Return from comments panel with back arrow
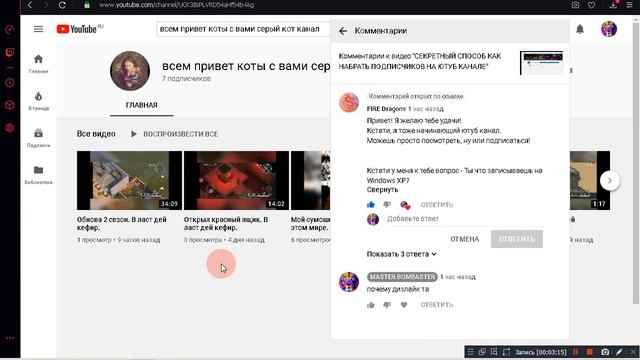The image size is (640, 360). 343,31
